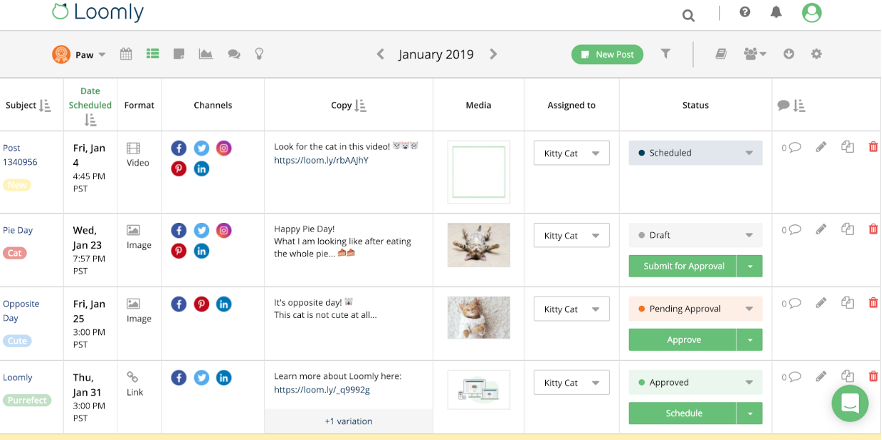Click the filter funnel icon

(666, 54)
